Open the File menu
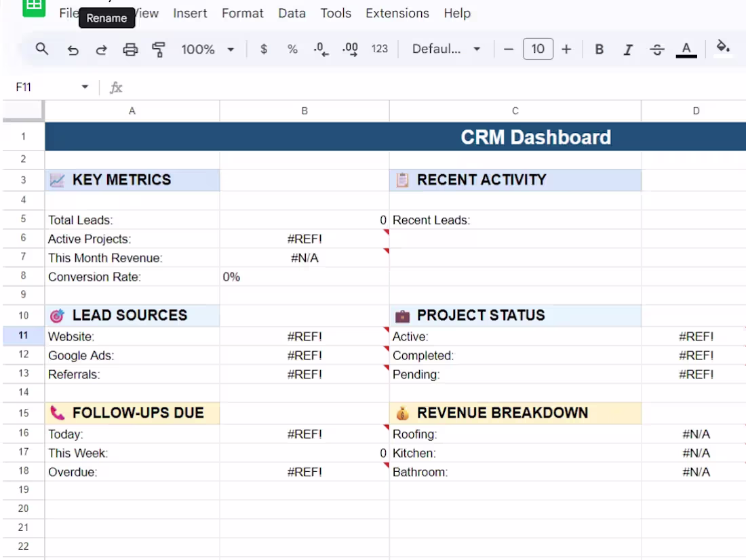This screenshot has height=560, width=746. coord(68,14)
